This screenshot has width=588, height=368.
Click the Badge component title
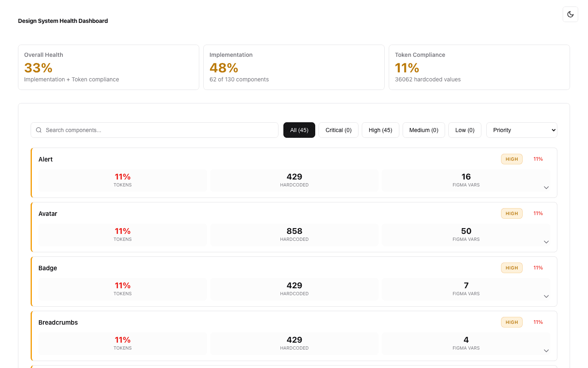coord(48,268)
